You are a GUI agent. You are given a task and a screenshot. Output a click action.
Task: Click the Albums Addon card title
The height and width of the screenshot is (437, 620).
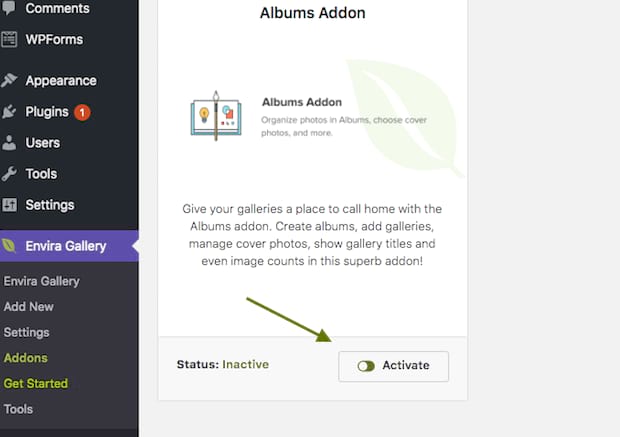tap(312, 14)
